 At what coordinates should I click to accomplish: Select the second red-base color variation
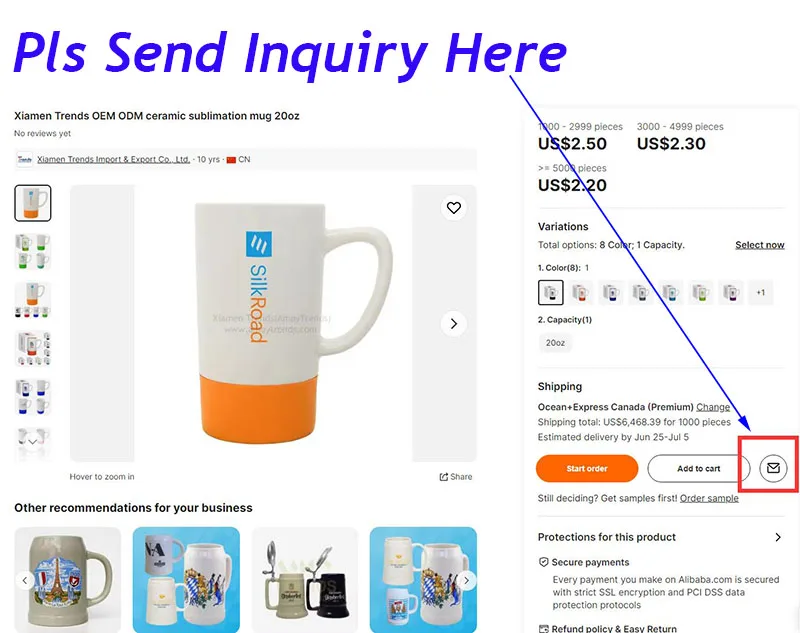click(x=581, y=292)
